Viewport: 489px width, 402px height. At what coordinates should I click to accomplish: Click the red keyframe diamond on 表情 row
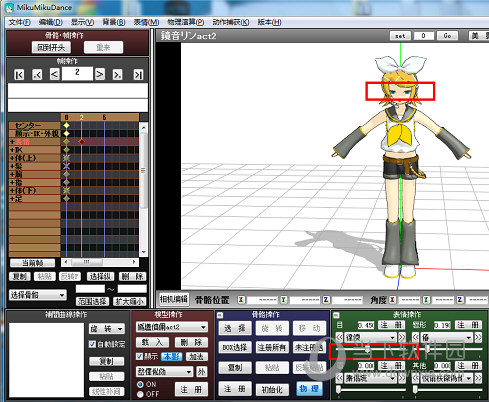point(81,142)
